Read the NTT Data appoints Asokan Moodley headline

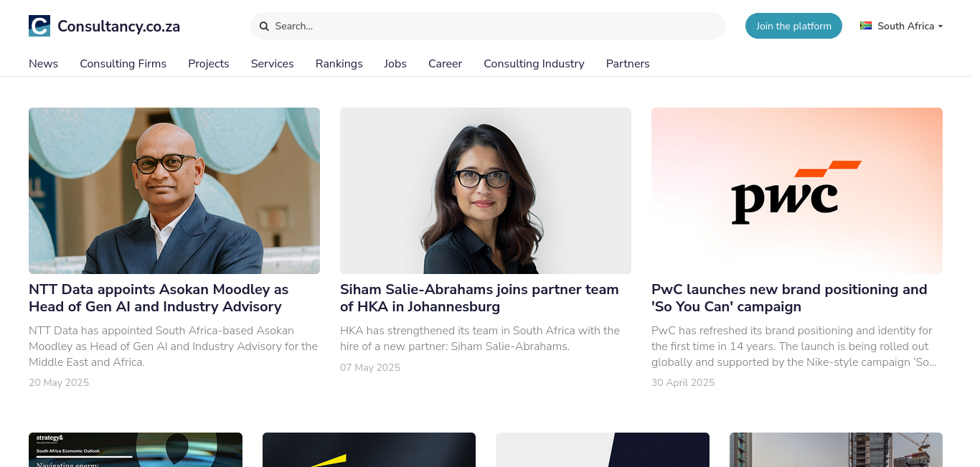[159, 298]
